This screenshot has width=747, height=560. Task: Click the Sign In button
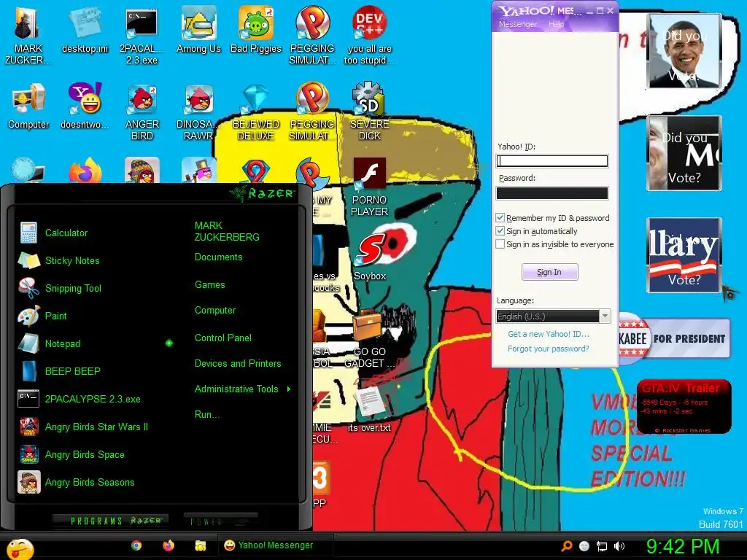[550, 272]
